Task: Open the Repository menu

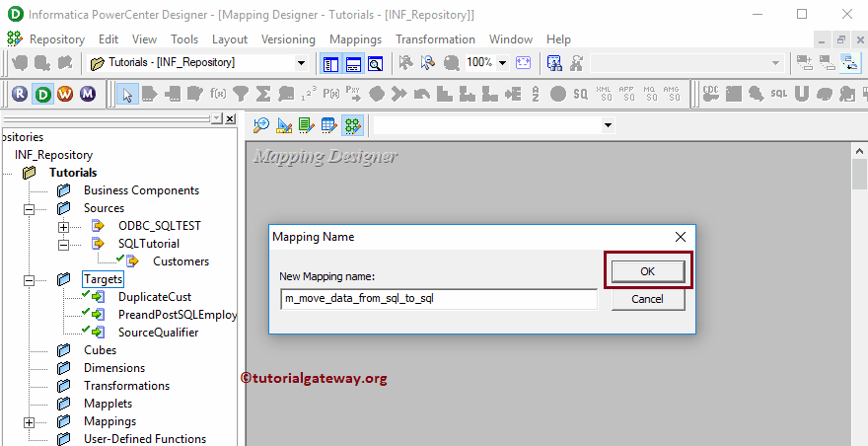Action: coord(57,39)
